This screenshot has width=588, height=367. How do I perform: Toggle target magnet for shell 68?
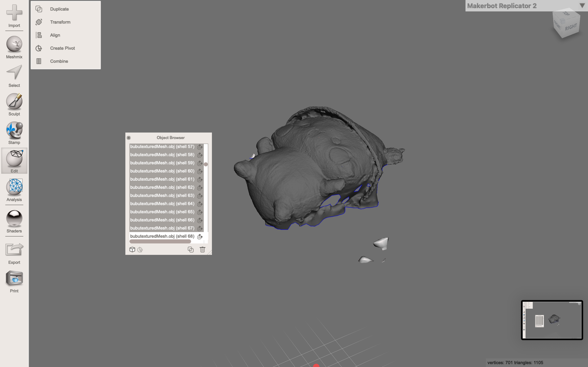[x=200, y=237]
